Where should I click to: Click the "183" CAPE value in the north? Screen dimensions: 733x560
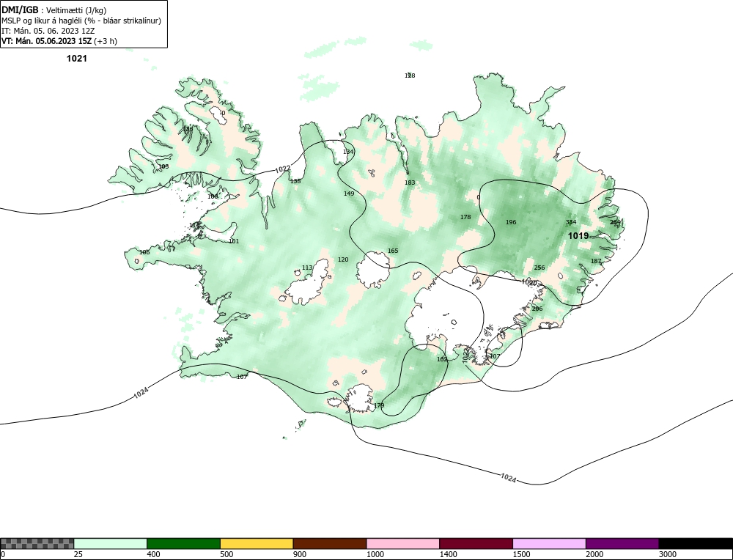(410, 183)
